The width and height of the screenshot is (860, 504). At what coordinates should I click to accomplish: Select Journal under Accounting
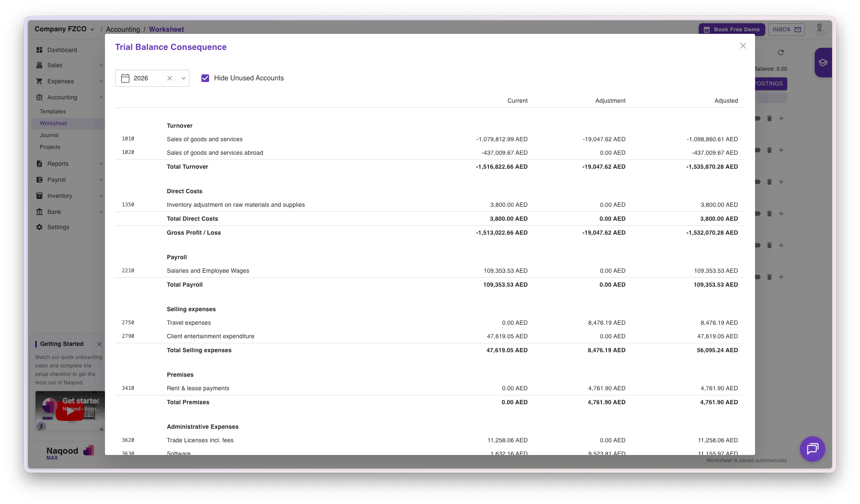(x=49, y=135)
